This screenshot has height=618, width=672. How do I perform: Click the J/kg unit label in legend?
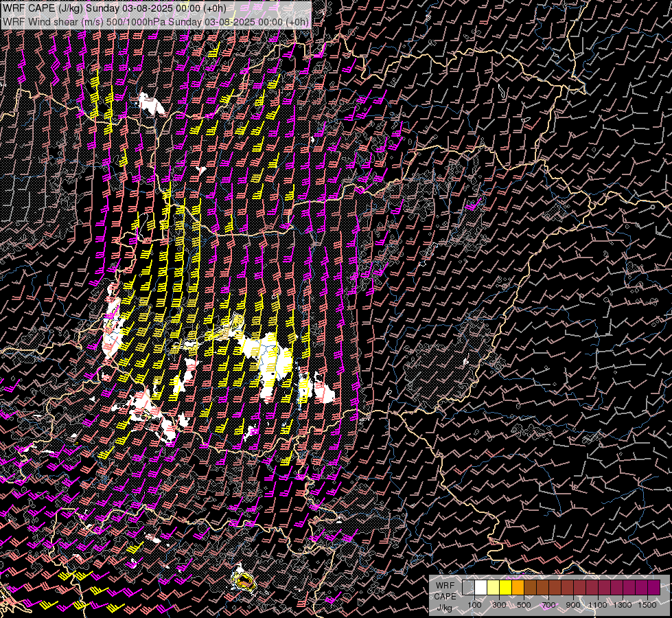point(444,608)
